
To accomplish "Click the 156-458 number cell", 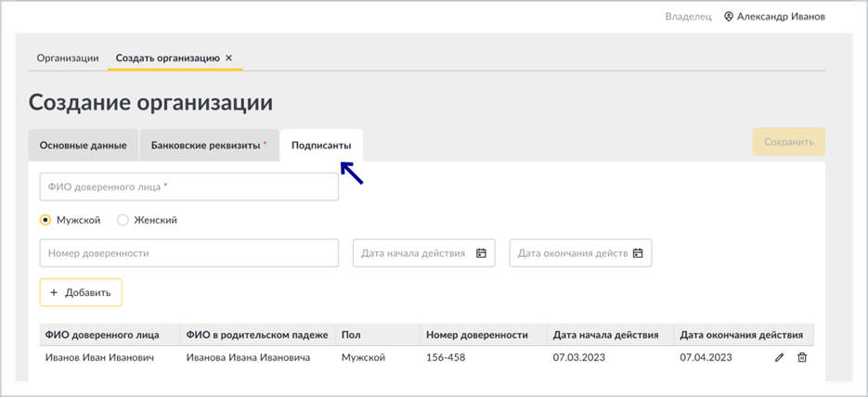I will tap(446, 358).
